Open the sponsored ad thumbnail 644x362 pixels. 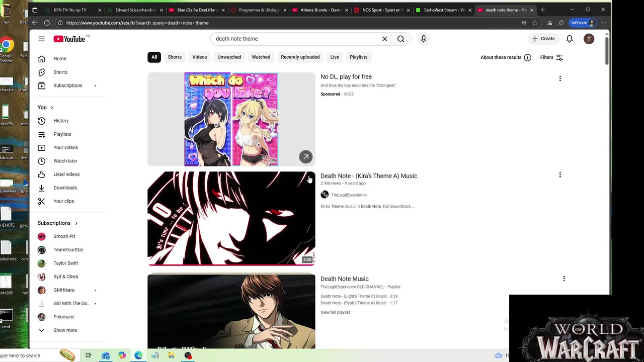[x=231, y=119]
